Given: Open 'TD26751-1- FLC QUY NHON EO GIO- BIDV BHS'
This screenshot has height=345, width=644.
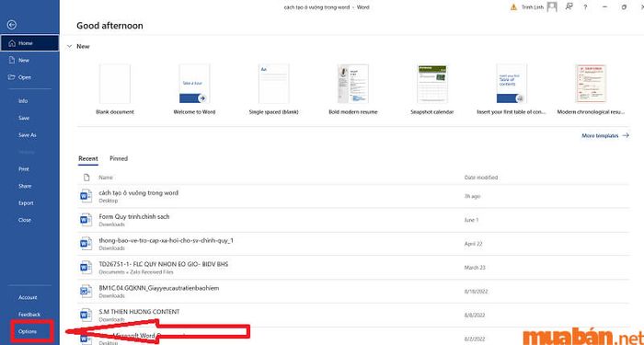Looking at the screenshot, I should point(353,268).
